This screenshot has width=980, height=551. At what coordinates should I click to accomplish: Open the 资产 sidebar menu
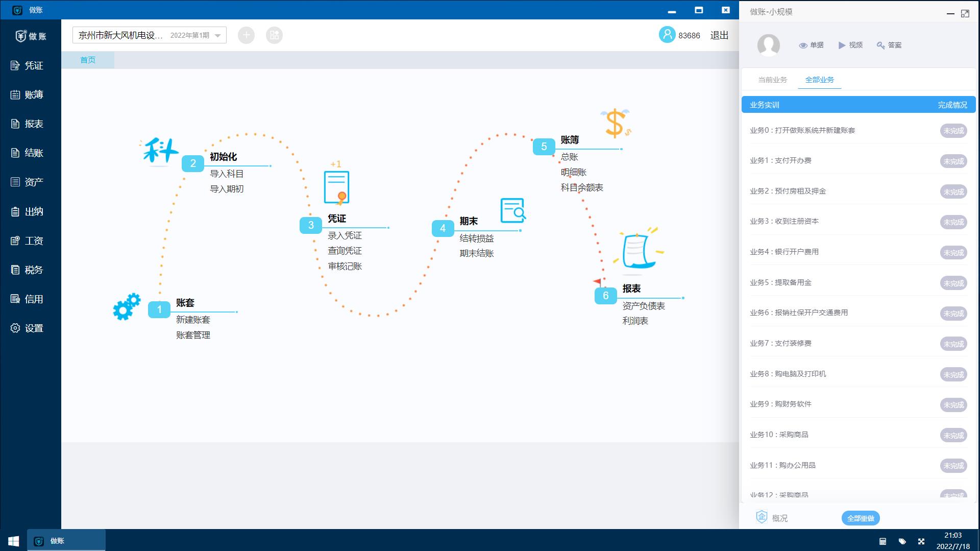point(28,182)
